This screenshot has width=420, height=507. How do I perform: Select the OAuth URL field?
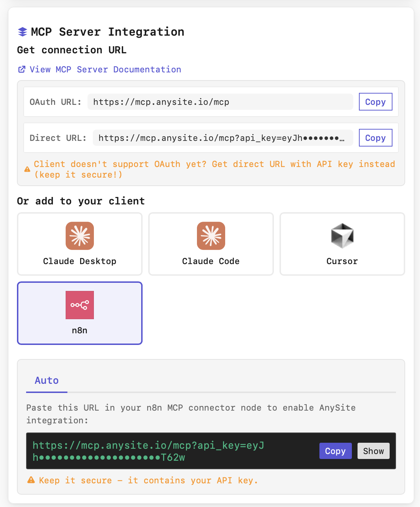click(x=220, y=102)
